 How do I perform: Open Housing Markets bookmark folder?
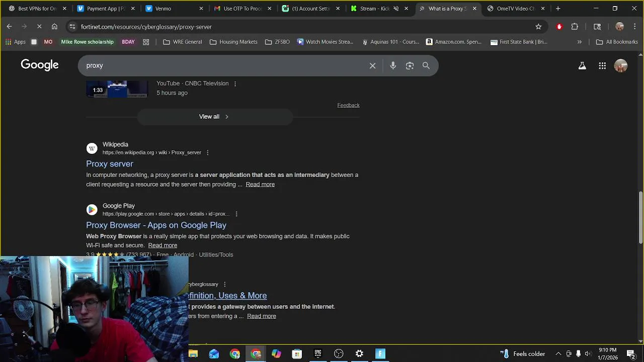233,42
